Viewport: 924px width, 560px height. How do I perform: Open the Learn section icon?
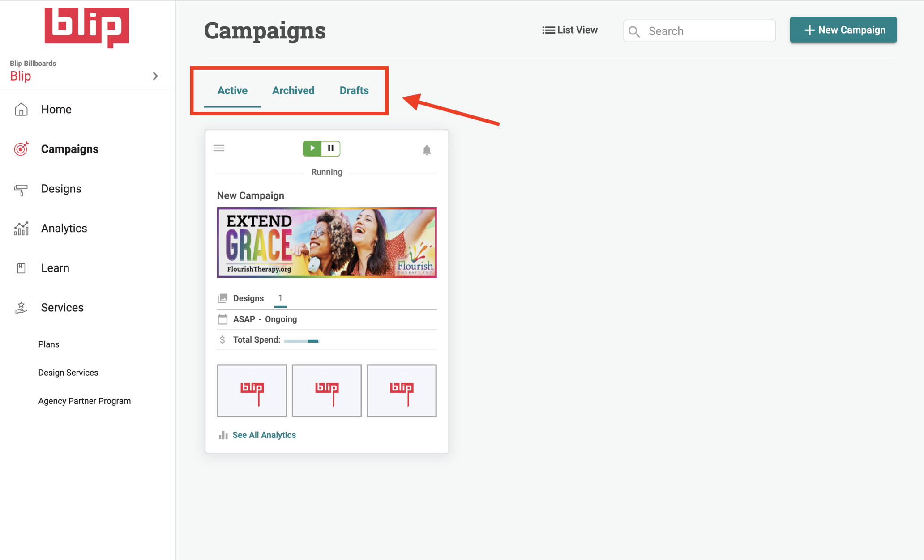point(21,267)
